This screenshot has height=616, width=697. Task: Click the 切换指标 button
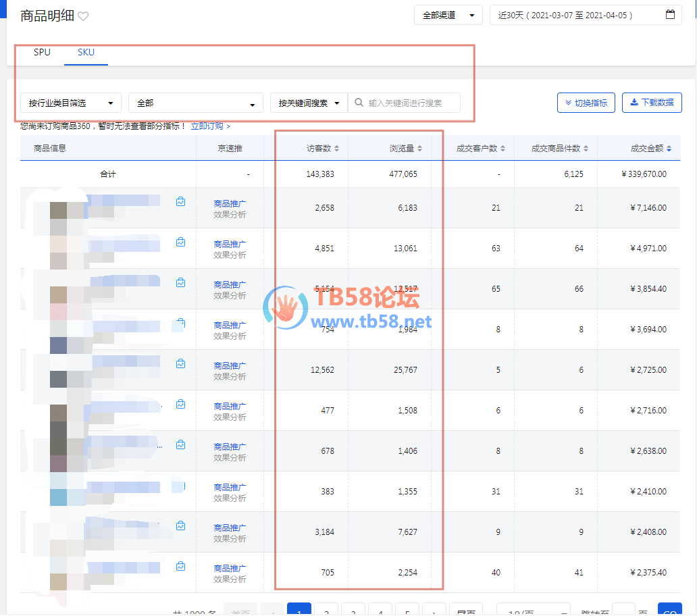coord(586,103)
